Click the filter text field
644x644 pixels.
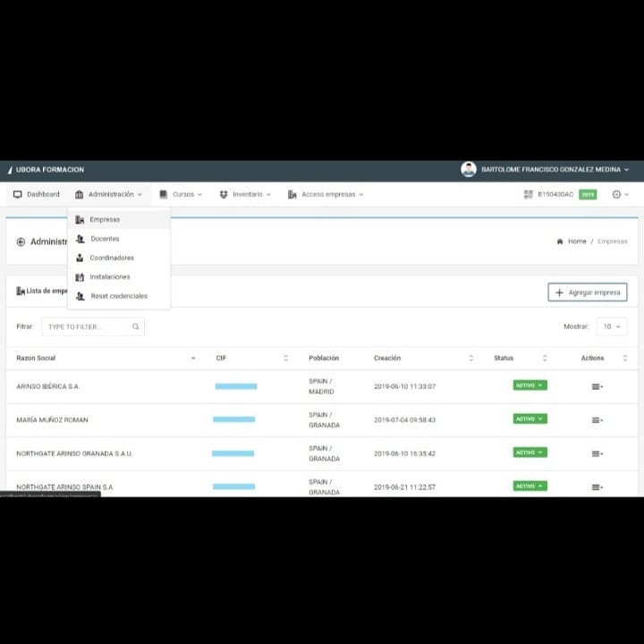[x=93, y=326]
